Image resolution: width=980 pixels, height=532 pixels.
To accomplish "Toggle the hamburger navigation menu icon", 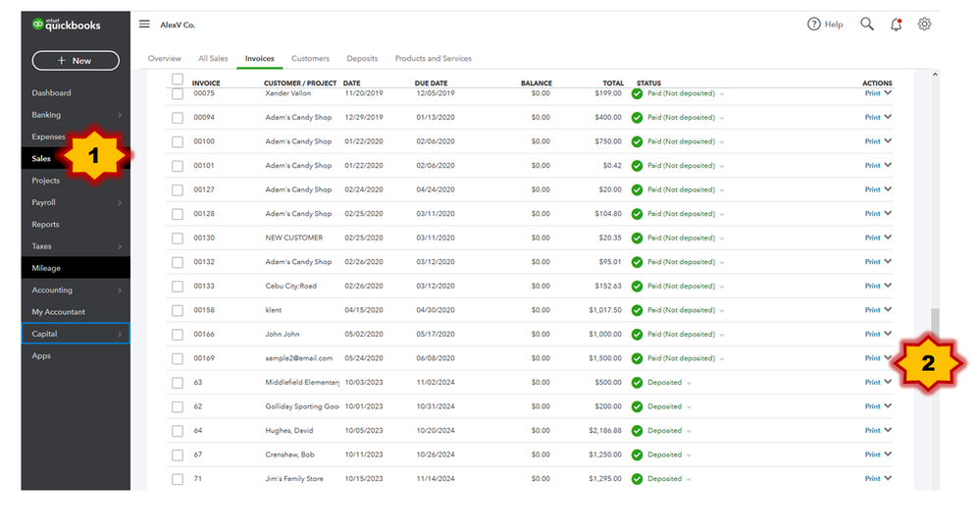I will pos(144,24).
